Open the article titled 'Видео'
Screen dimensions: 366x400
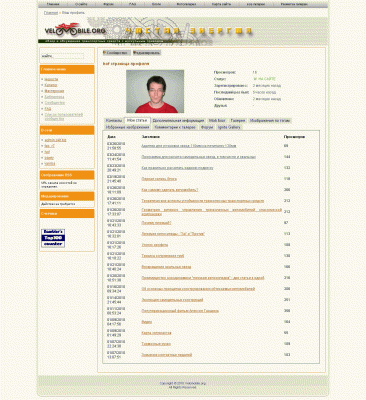pos(147,322)
